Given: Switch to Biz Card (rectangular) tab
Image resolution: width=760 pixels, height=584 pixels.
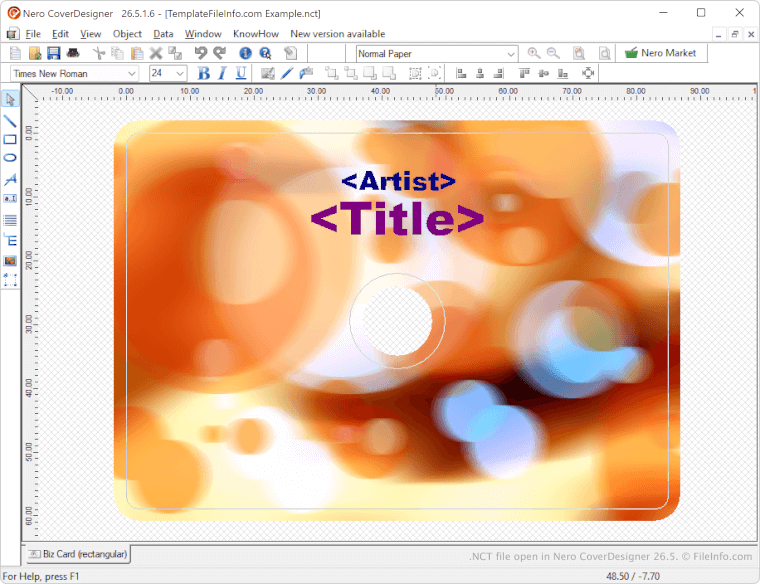Looking at the screenshot, I should [77, 553].
